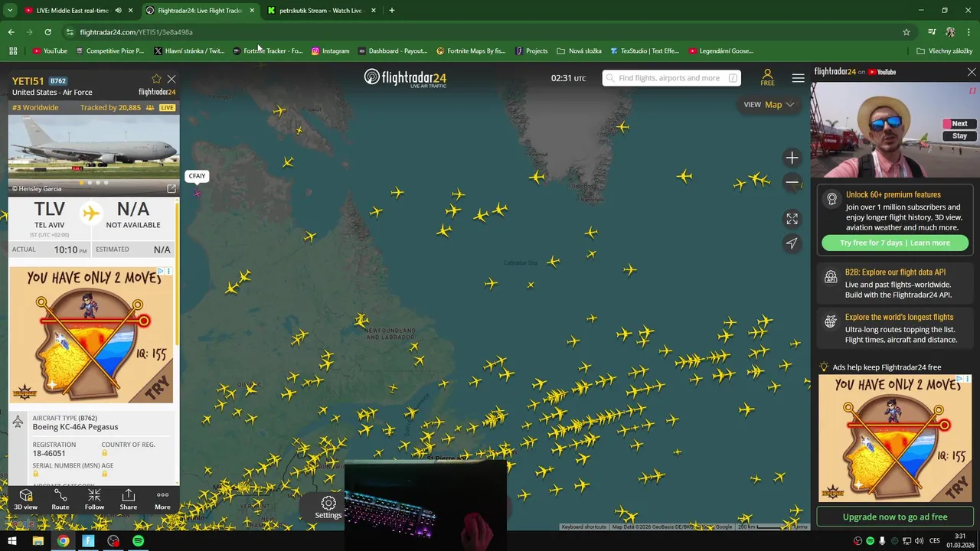Open File Explorer from taskbar

(38, 541)
